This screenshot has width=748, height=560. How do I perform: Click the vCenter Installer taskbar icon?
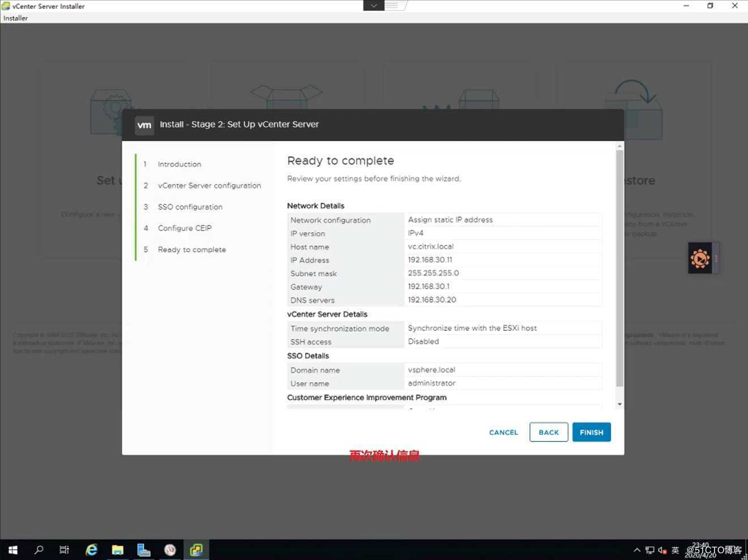196,550
